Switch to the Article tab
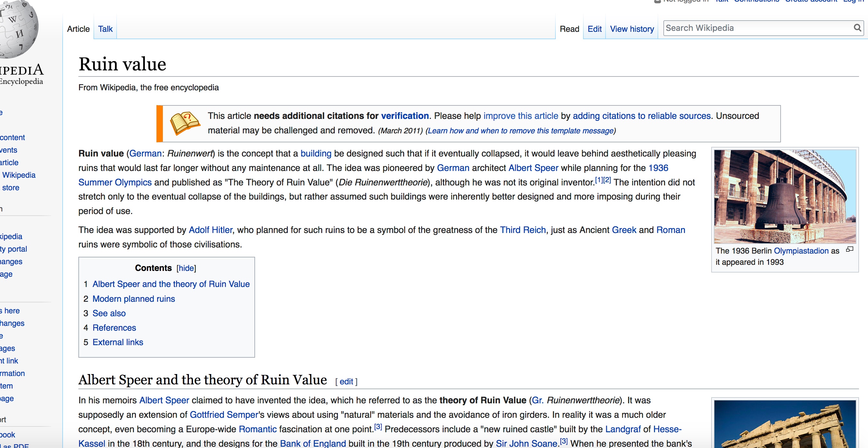The width and height of the screenshot is (868, 448). 78,29
